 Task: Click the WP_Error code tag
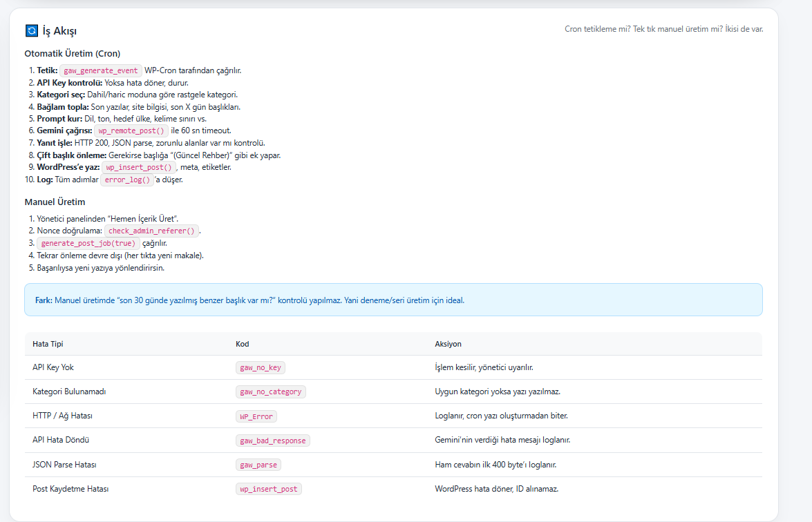(x=256, y=416)
